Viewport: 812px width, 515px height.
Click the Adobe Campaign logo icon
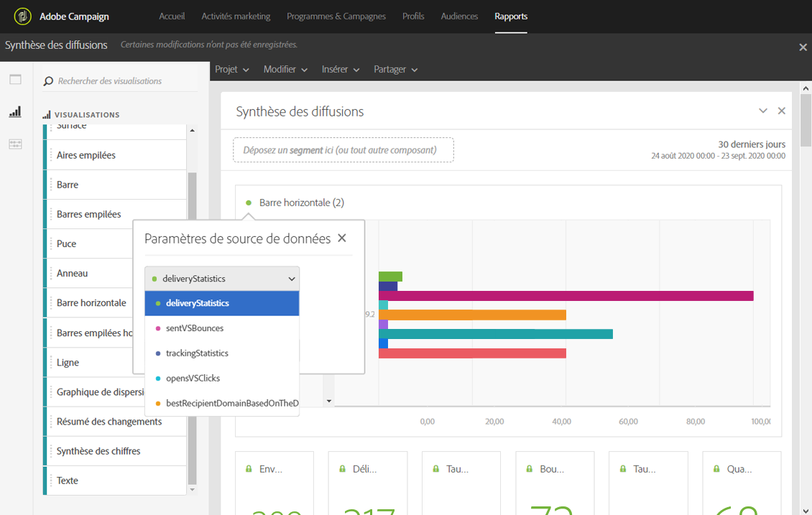(x=23, y=17)
